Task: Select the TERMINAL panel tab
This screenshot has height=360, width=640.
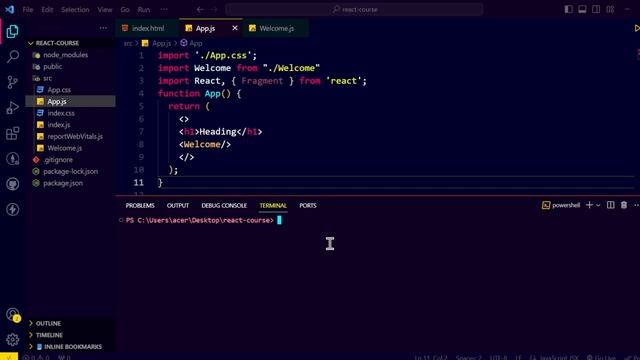Action: click(x=273, y=205)
